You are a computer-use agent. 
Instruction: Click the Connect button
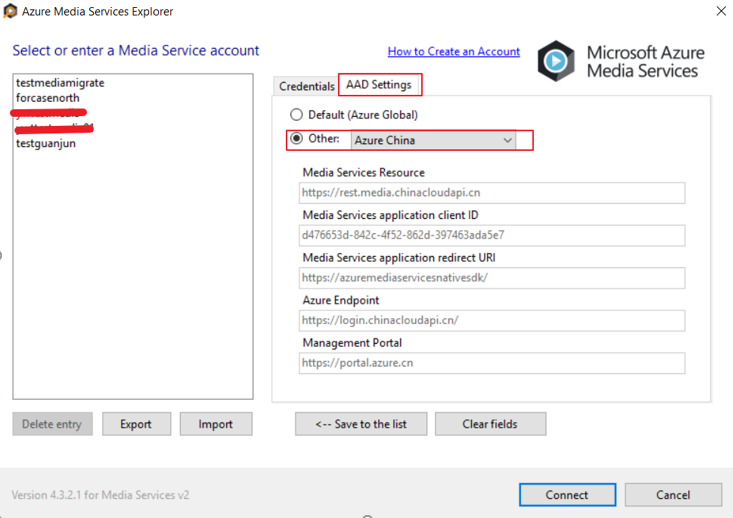[x=566, y=495]
